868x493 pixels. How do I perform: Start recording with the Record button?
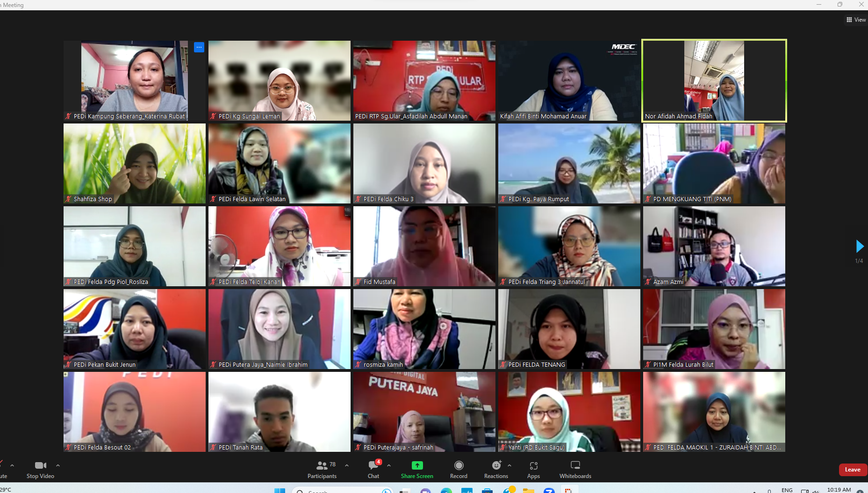459,469
